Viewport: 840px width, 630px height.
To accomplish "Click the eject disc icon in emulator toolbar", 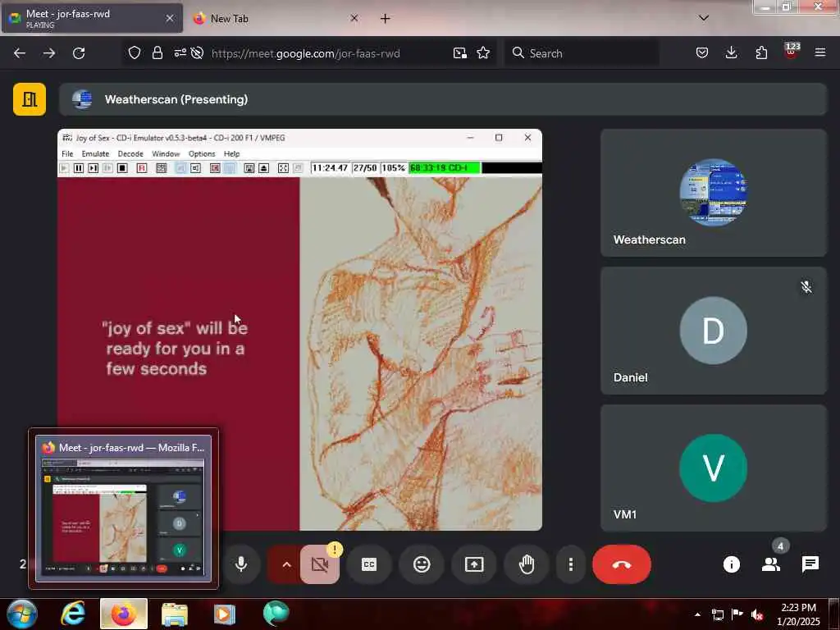I will click(263, 168).
